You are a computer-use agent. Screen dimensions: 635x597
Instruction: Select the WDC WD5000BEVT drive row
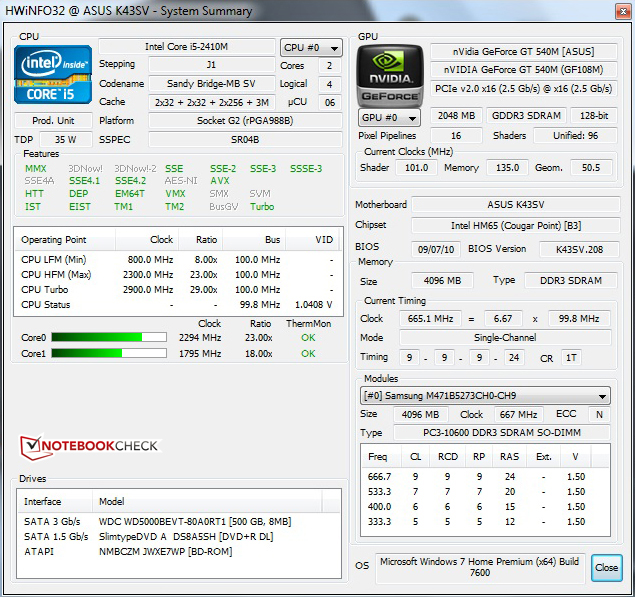178,522
